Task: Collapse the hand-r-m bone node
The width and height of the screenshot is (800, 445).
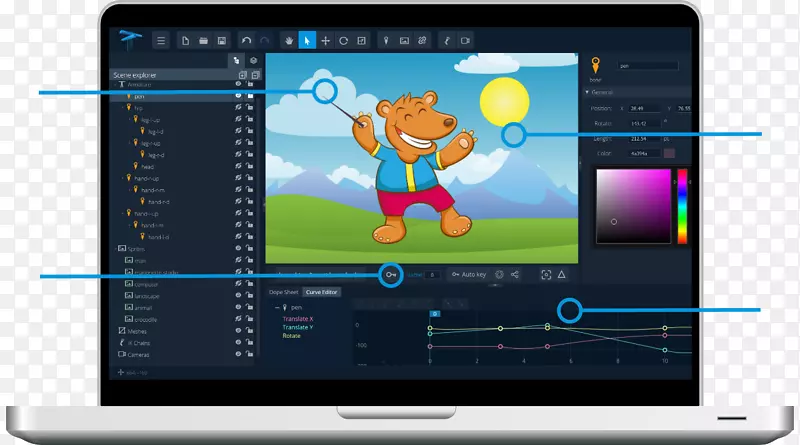Action: [130, 190]
